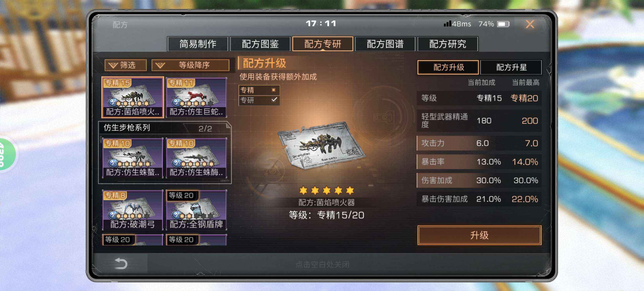Open the 等级降序 sort dropdown
The image size is (644, 291).
pyautogui.click(x=190, y=65)
